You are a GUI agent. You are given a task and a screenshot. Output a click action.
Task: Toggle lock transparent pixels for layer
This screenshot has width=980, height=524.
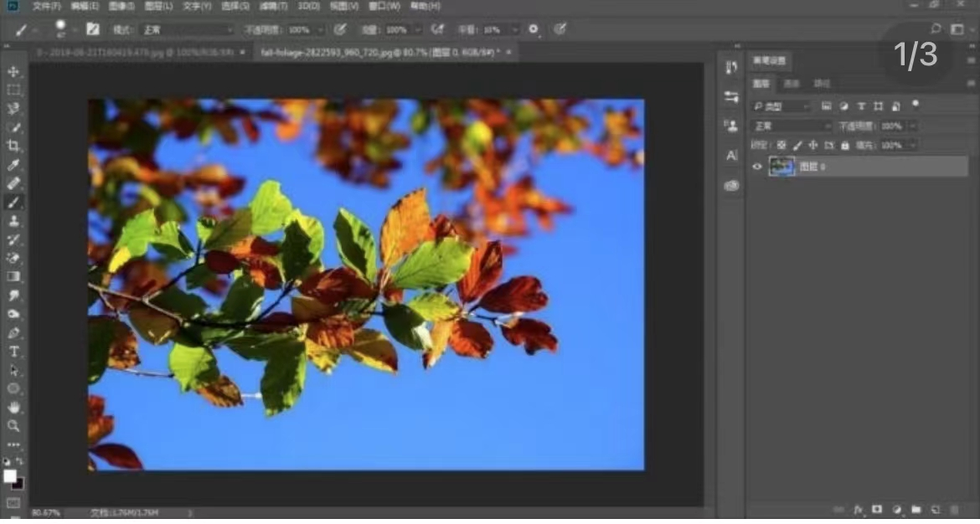[781, 146]
